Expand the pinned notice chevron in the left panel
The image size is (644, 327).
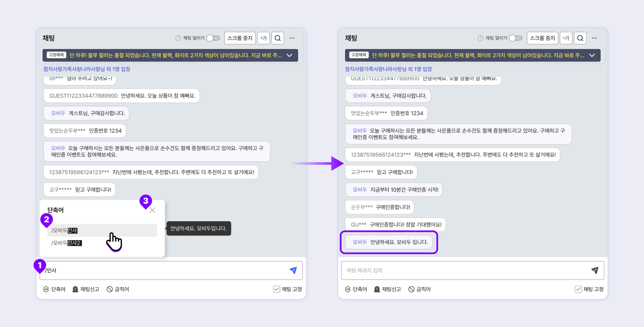[x=290, y=55]
